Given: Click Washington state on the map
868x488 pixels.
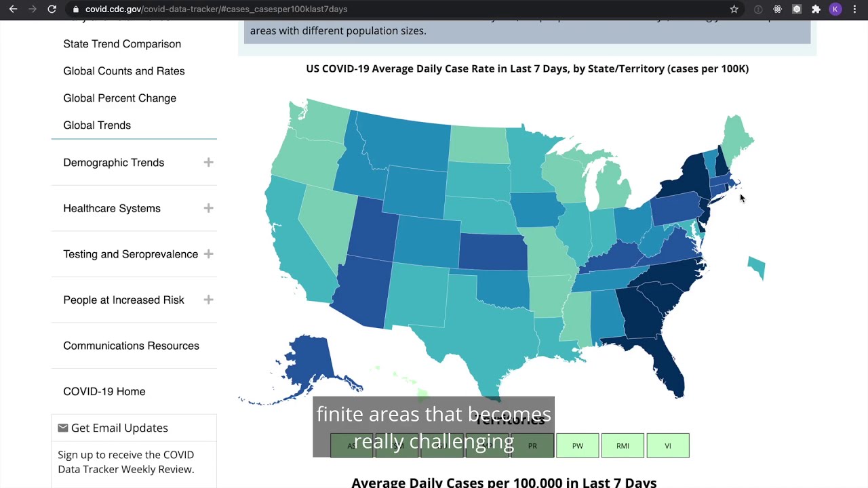Looking at the screenshot, I should tap(319, 122).
